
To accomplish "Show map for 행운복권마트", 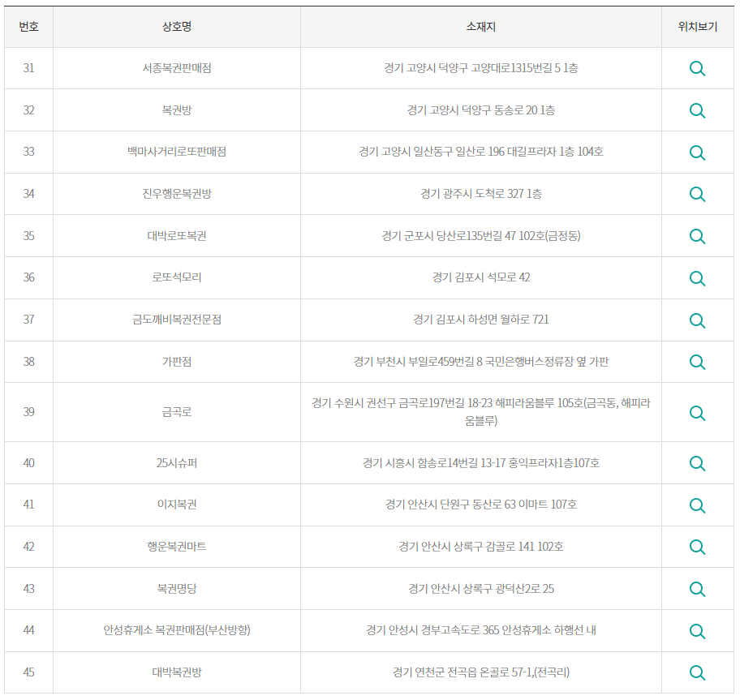I will click(x=697, y=547).
